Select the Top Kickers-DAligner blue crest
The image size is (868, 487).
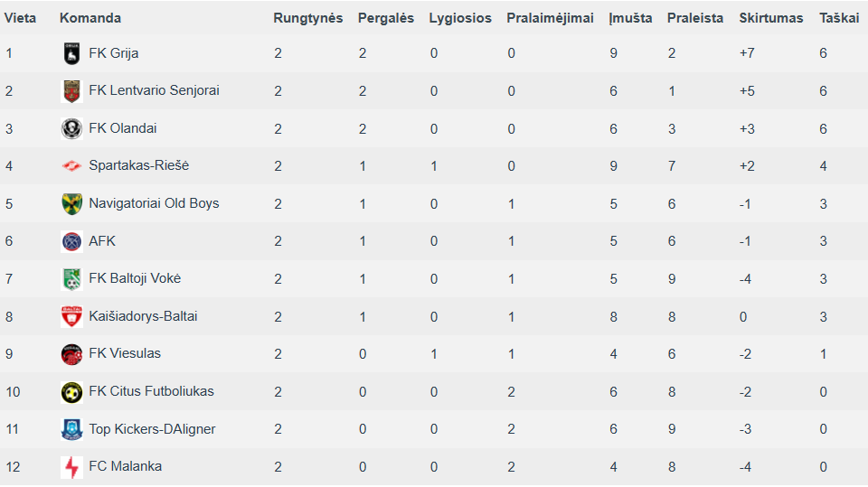point(71,429)
